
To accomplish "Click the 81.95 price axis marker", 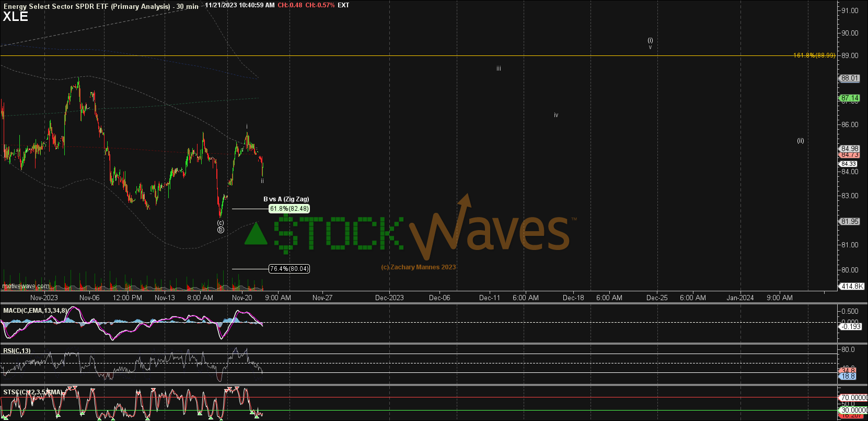I will (x=850, y=221).
